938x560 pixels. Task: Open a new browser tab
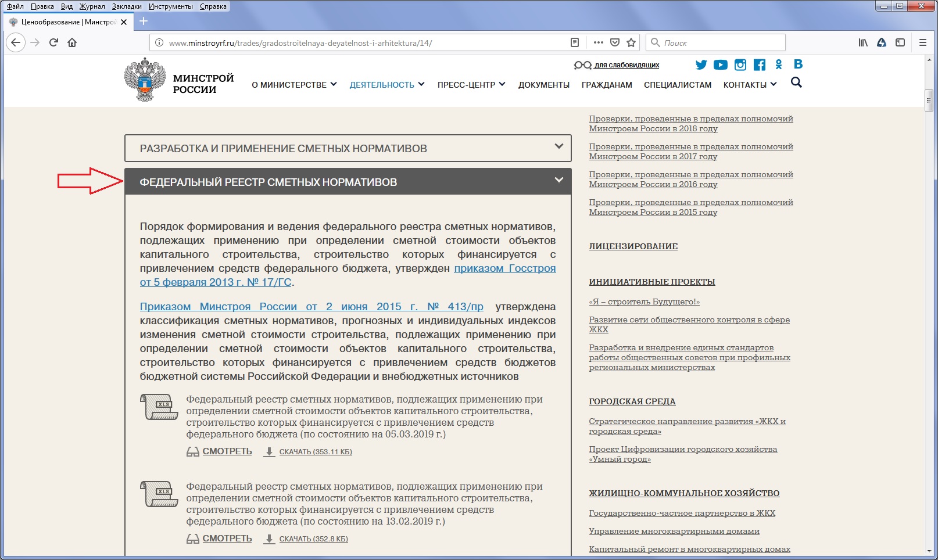pyautogui.click(x=144, y=21)
